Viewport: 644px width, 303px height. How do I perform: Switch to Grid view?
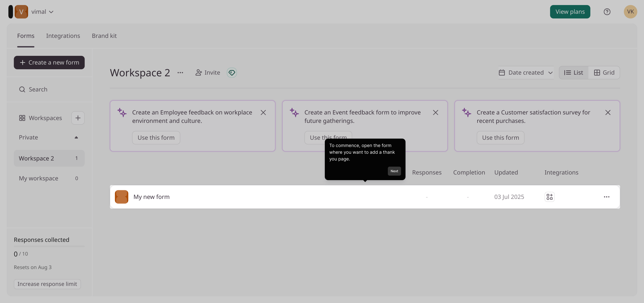604,73
